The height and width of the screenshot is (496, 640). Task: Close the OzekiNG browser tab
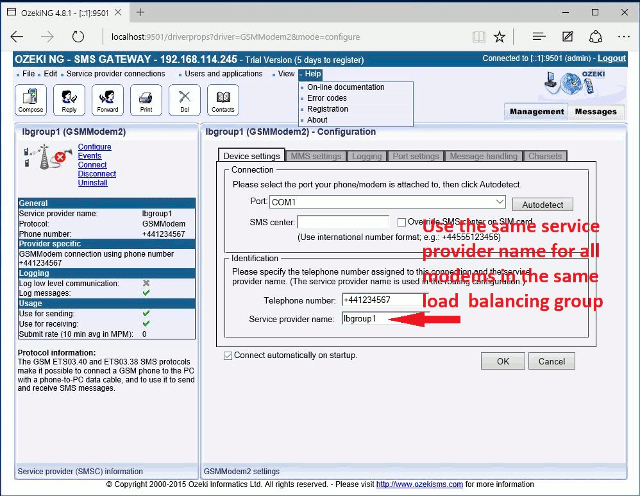[118, 12]
